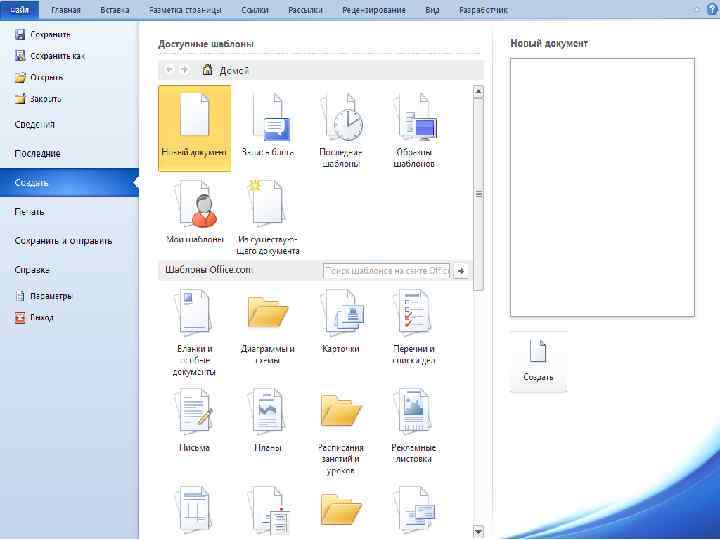This screenshot has height=540, width=720.
Task: Open Образцы шаблонов sample templates
Action: tap(414, 130)
